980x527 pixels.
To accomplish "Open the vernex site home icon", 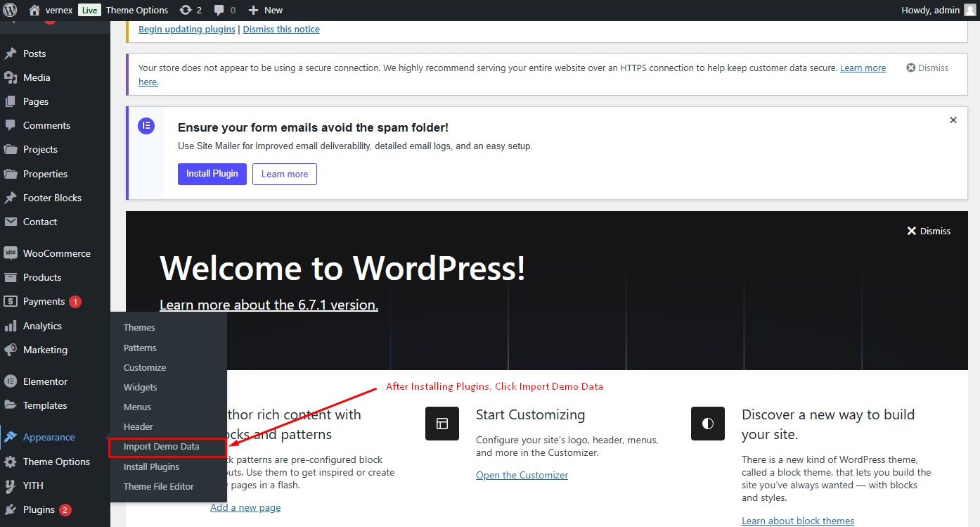I will (34, 10).
